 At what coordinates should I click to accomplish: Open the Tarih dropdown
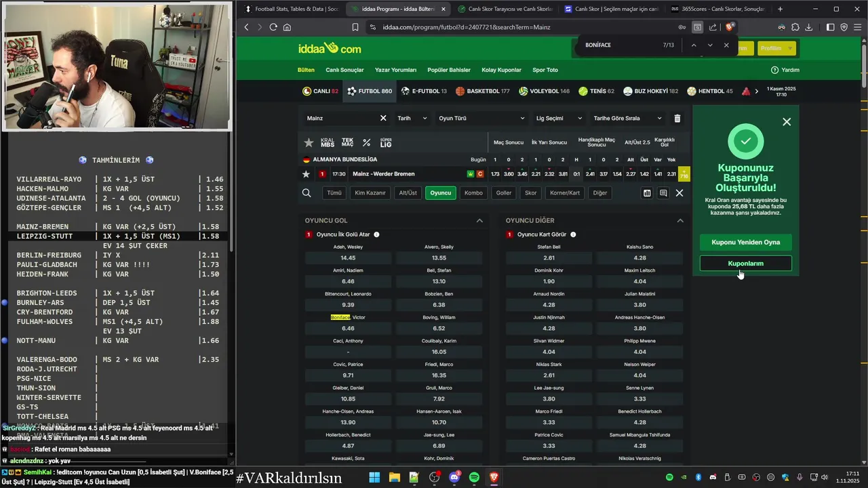point(412,118)
